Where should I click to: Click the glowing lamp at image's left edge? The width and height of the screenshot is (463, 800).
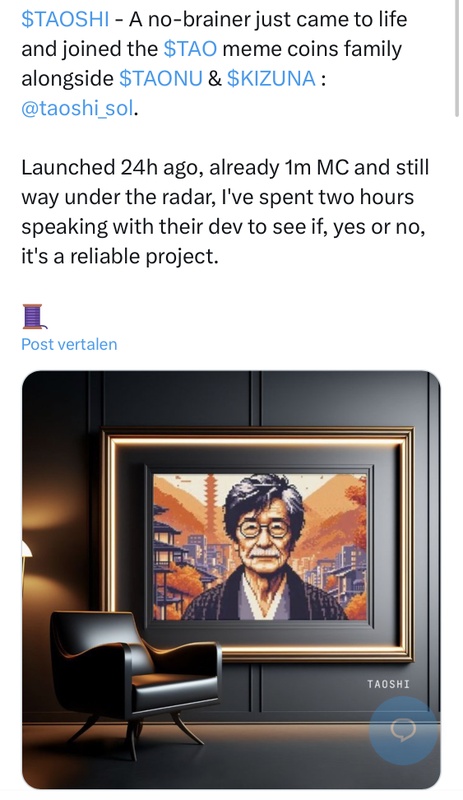[x=27, y=550]
